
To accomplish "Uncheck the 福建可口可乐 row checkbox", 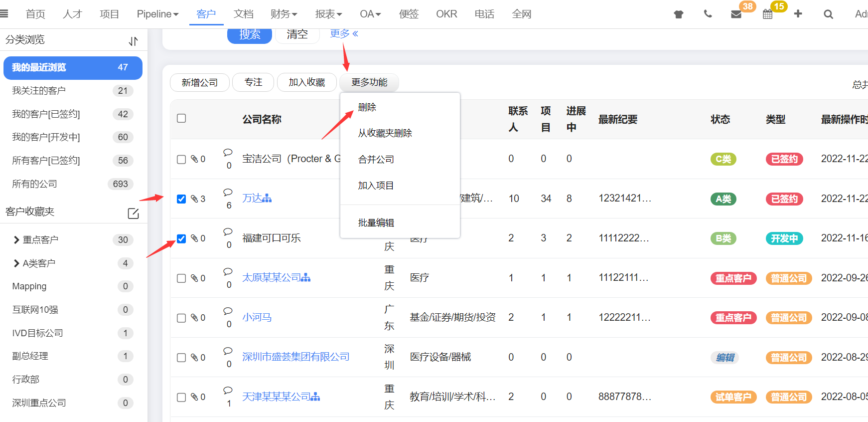I will pos(181,238).
